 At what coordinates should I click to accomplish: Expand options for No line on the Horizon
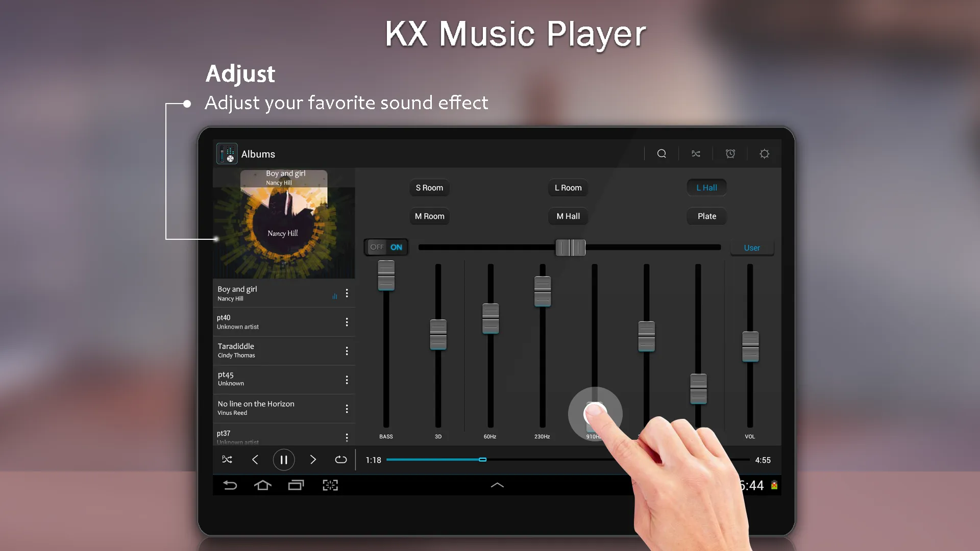point(346,408)
